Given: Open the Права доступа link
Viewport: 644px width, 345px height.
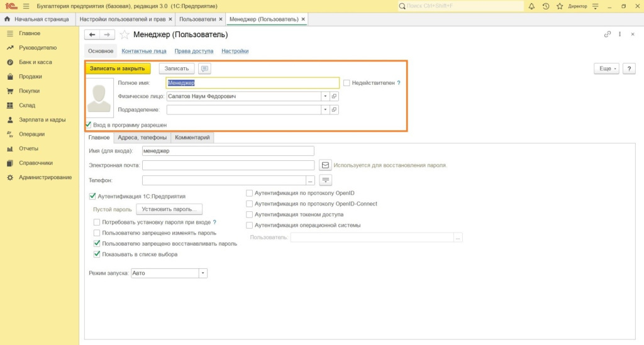Looking at the screenshot, I should pyautogui.click(x=194, y=51).
